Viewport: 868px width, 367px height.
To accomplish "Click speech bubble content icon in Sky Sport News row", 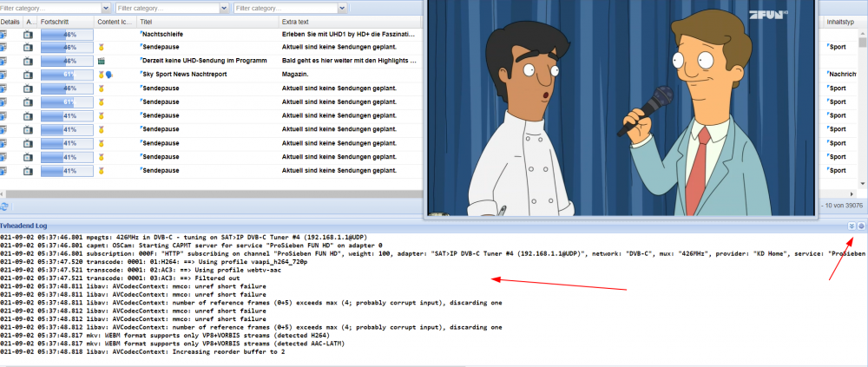I will click(x=108, y=75).
